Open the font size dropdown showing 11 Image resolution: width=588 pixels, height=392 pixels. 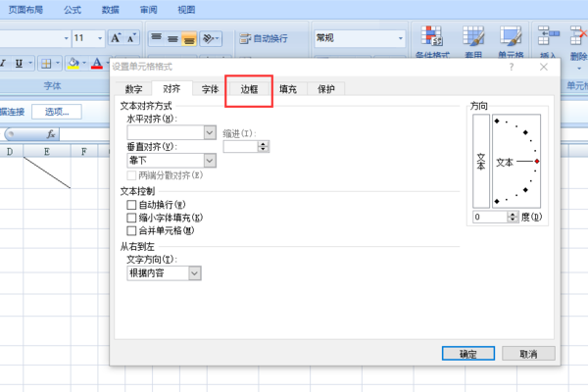click(100, 38)
